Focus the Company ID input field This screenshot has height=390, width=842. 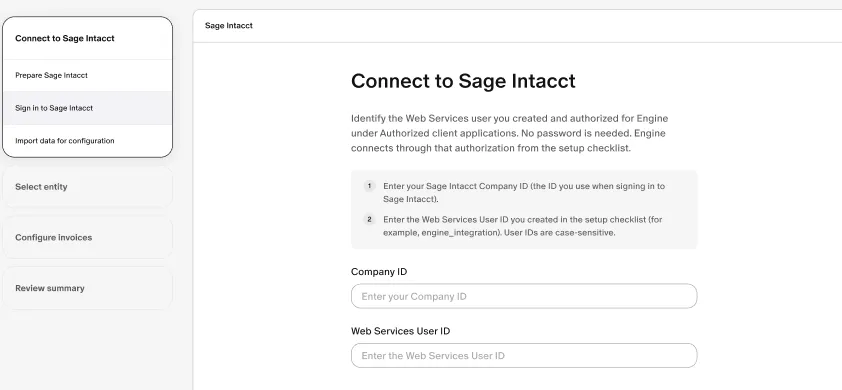coord(524,296)
